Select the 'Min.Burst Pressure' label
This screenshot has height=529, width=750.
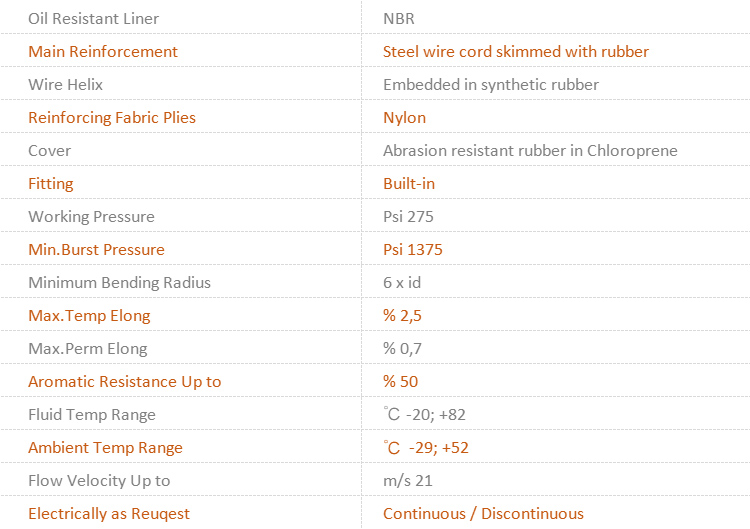click(x=96, y=250)
